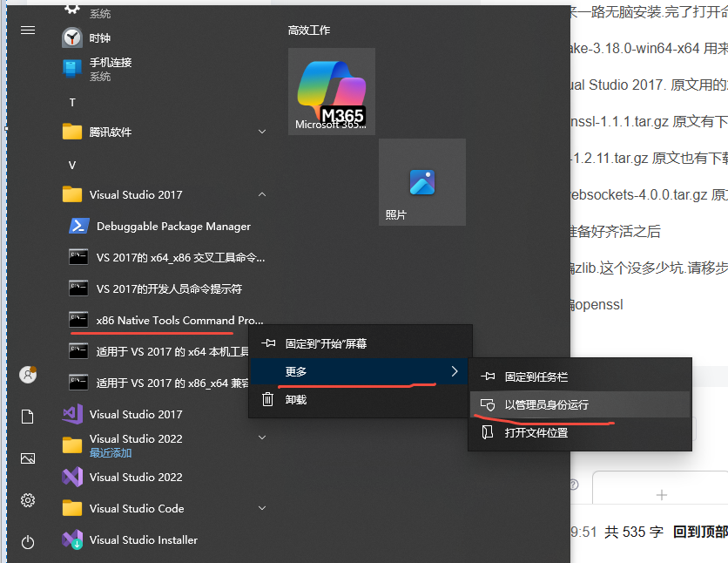Select 固定到任务栏 in the submenu
Screen dimensions: 728x563
580,376
